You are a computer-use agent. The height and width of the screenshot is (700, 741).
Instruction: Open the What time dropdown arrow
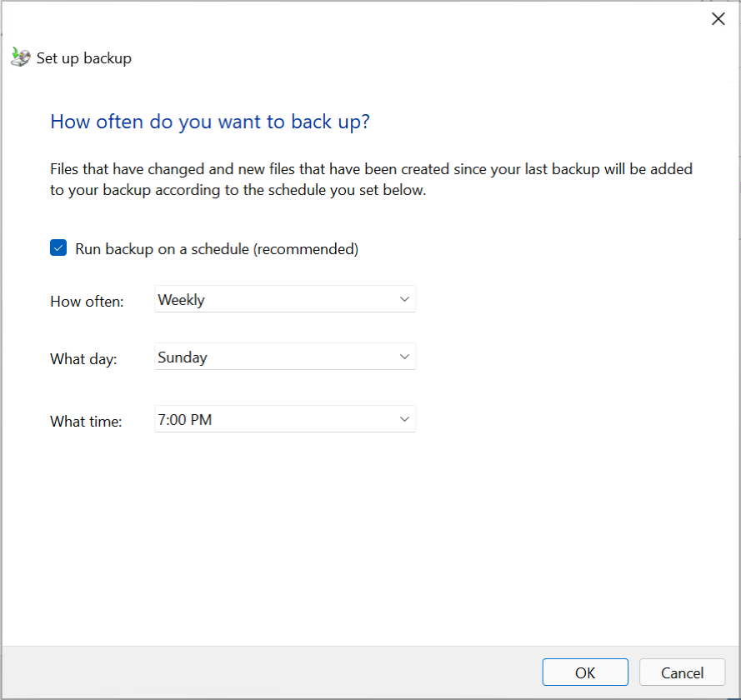click(x=404, y=419)
